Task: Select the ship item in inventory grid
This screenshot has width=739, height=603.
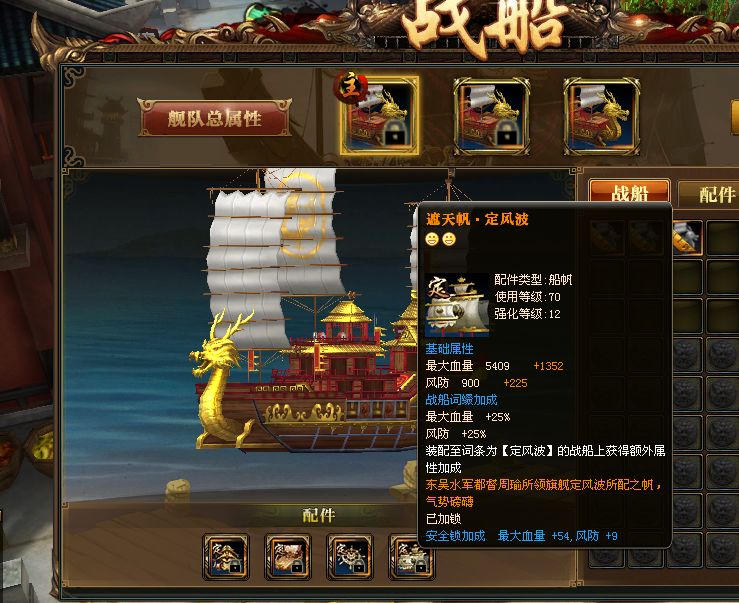Action: pyautogui.click(x=687, y=238)
